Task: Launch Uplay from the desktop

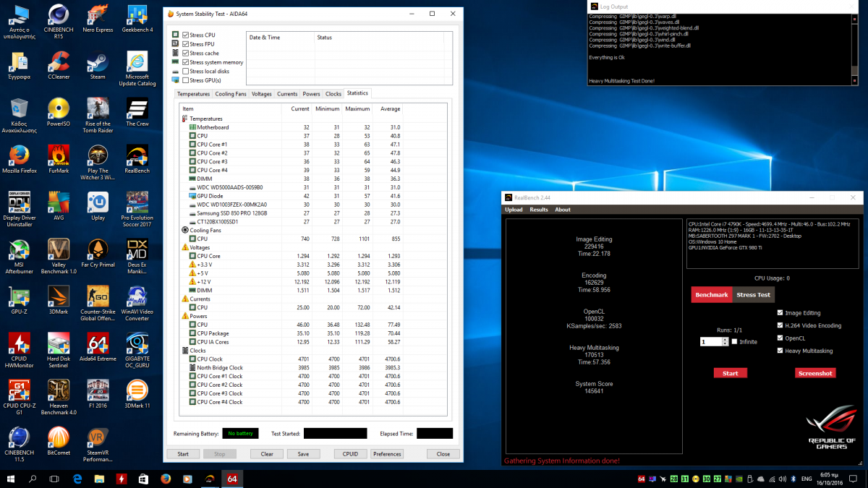Action: tap(98, 206)
